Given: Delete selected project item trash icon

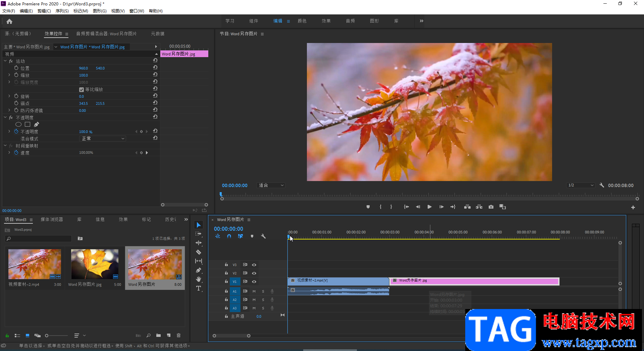Looking at the screenshot, I should tap(178, 335).
